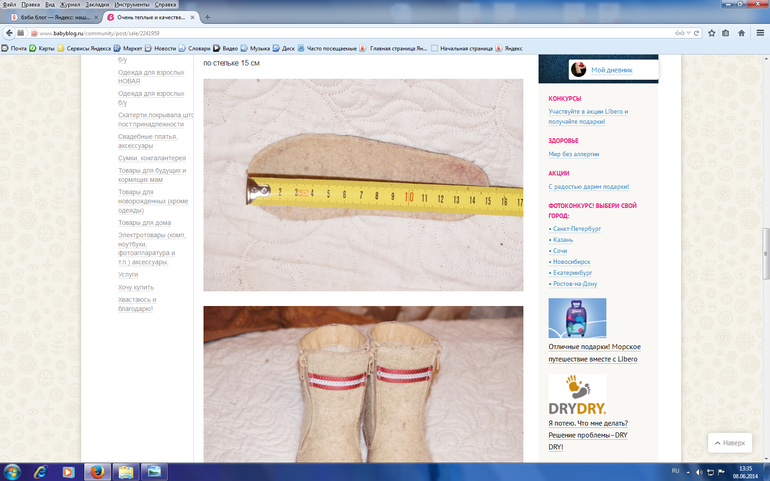Open 'Одежда для взрослых НОВАЯ' category
The width and height of the screenshot is (770, 481).
(151, 77)
